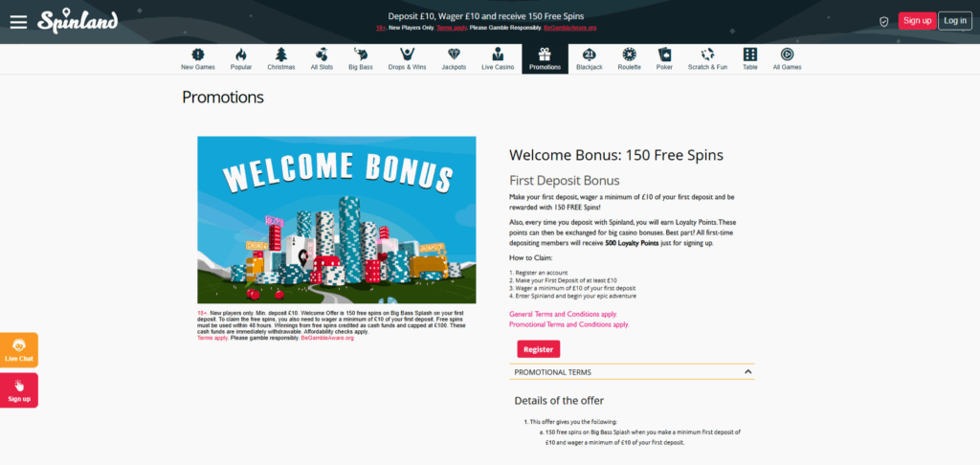Click the Welcome Bonus banner image
The image size is (980, 465).
pos(336,220)
